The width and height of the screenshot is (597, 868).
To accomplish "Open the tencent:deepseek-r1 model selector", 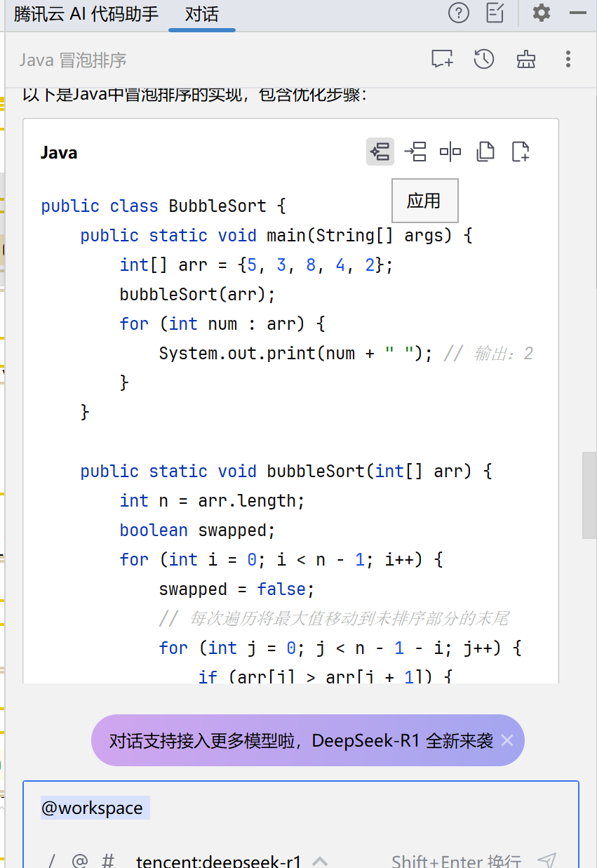I will 232,861.
